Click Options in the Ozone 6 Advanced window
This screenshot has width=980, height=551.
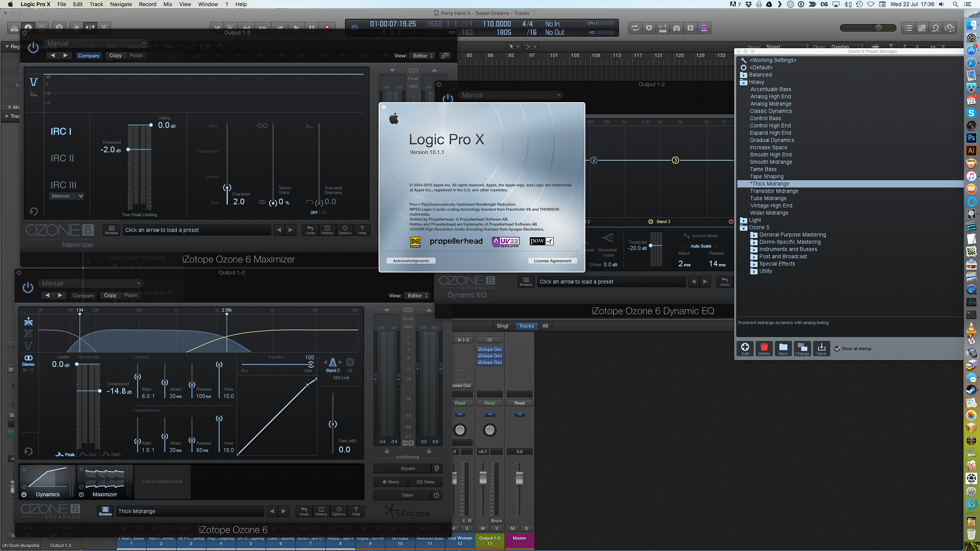coord(338,511)
